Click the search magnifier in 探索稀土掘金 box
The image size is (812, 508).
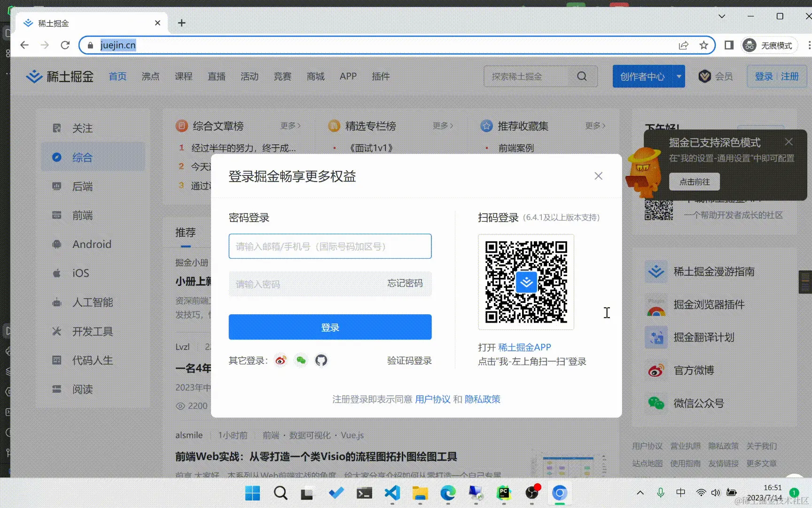pos(582,76)
